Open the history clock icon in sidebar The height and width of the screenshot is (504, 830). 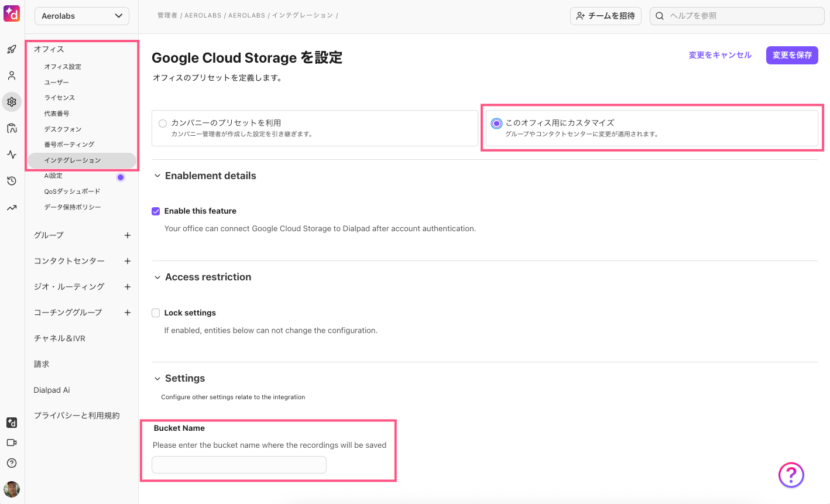[x=12, y=181]
